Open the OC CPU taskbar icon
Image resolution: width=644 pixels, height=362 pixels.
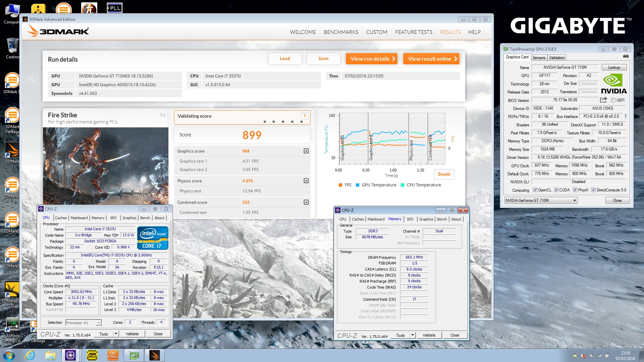113,355
